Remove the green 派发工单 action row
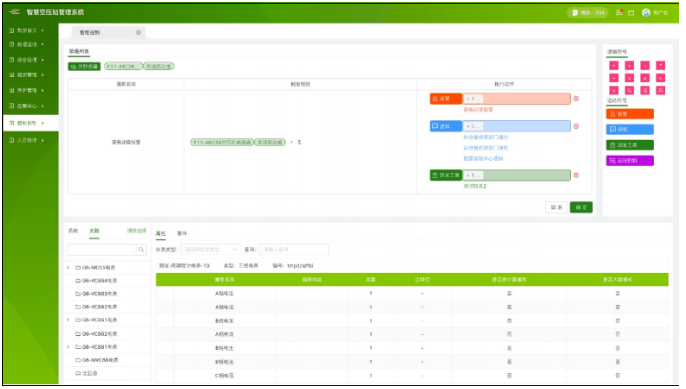The width and height of the screenshot is (686, 389). (576, 175)
